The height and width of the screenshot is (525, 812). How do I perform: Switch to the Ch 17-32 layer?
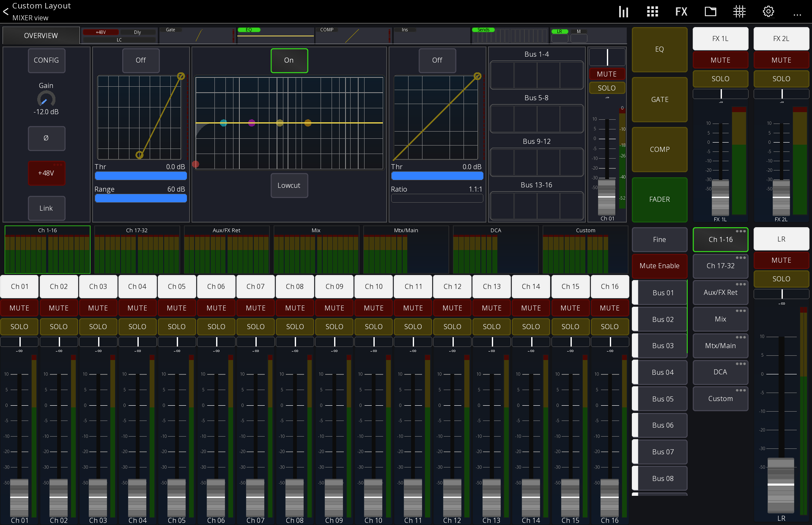(x=721, y=266)
